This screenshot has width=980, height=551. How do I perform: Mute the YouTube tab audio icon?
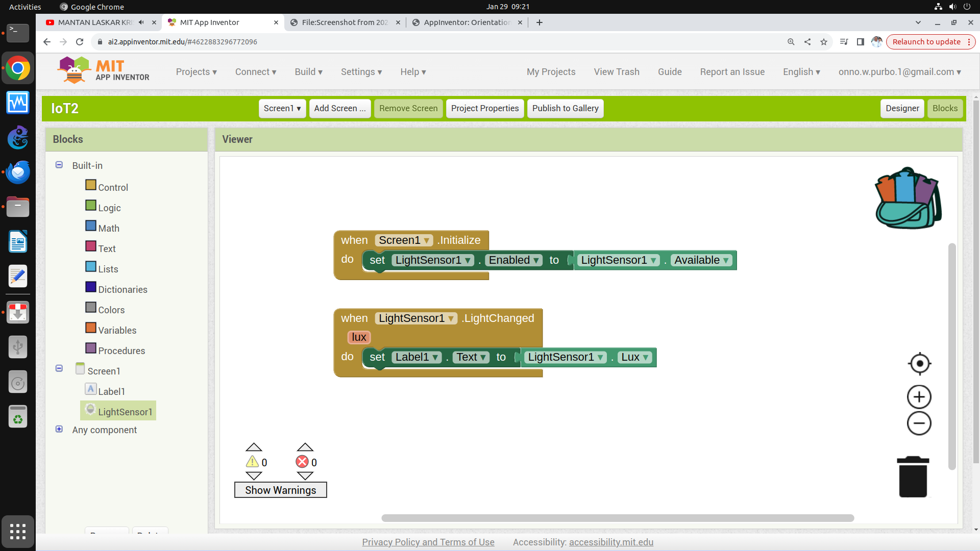coord(141,22)
